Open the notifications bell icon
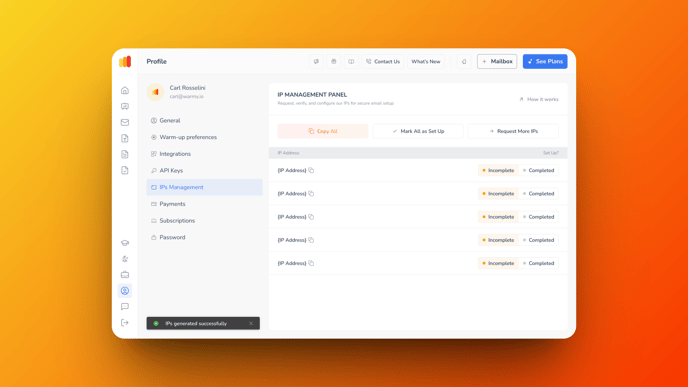This screenshot has width=688, height=387. point(464,61)
